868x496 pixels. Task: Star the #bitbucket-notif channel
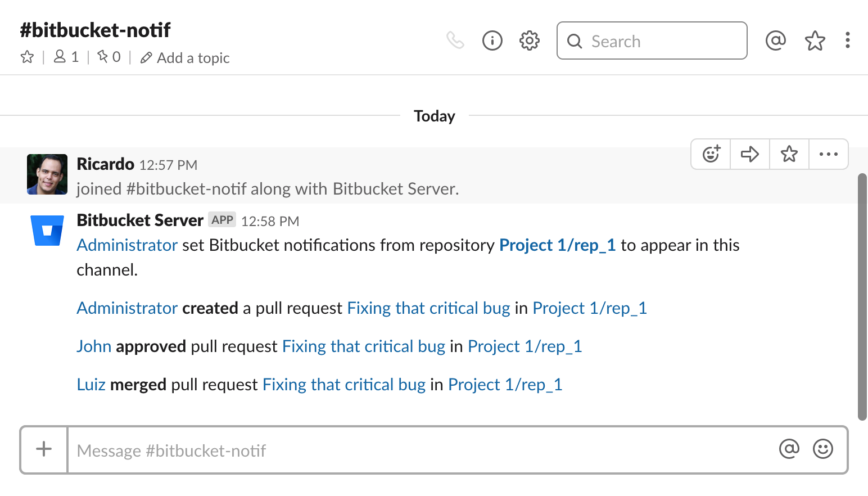coord(27,57)
